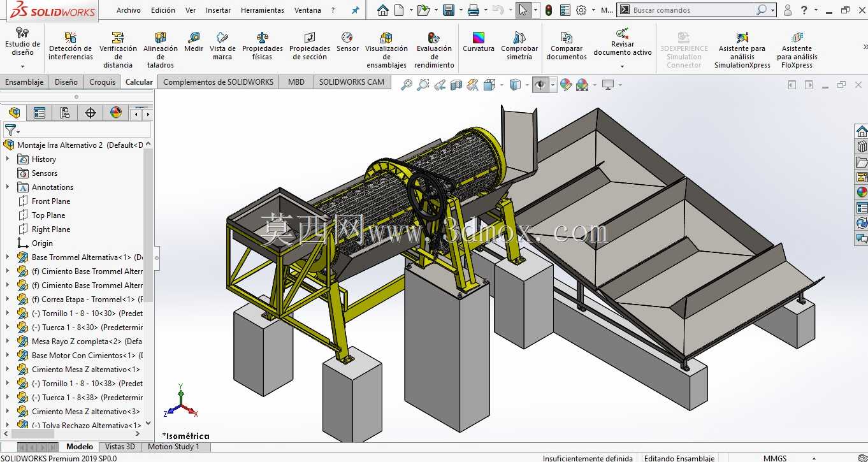Click the Rebuild traffic light icon

pyautogui.click(x=548, y=10)
